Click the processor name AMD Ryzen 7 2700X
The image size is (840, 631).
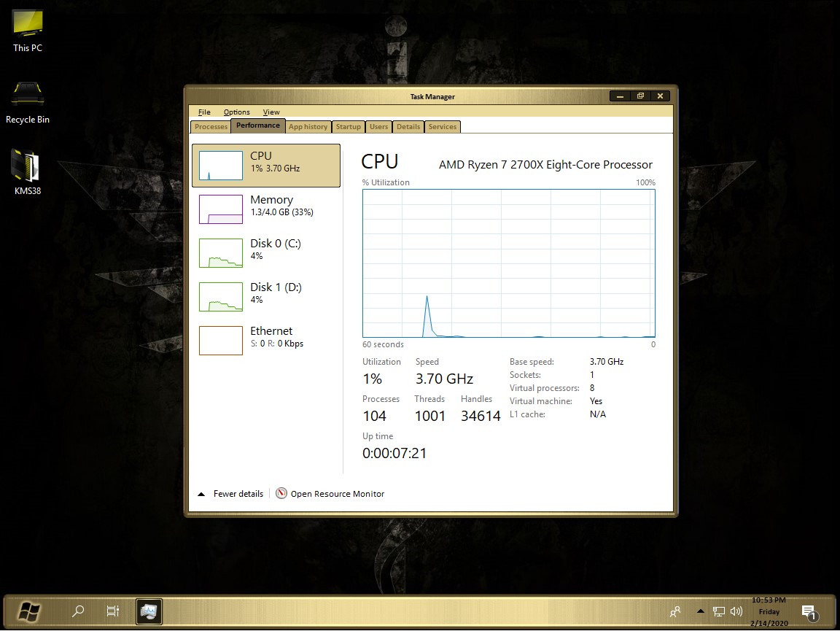(545, 165)
